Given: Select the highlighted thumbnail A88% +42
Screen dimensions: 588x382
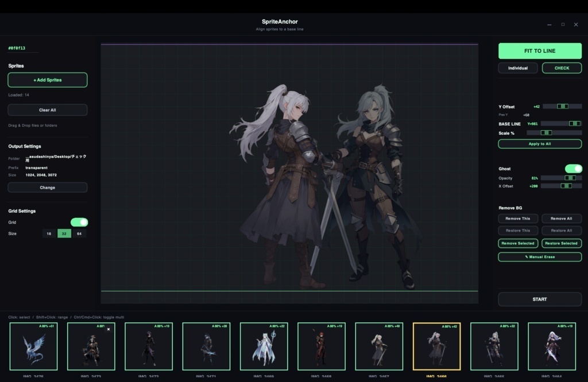Looking at the screenshot, I should tap(436, 346).
